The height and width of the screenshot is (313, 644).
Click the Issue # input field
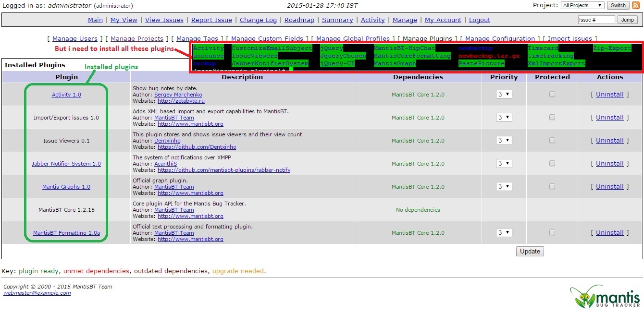click(x=596, y=20)
